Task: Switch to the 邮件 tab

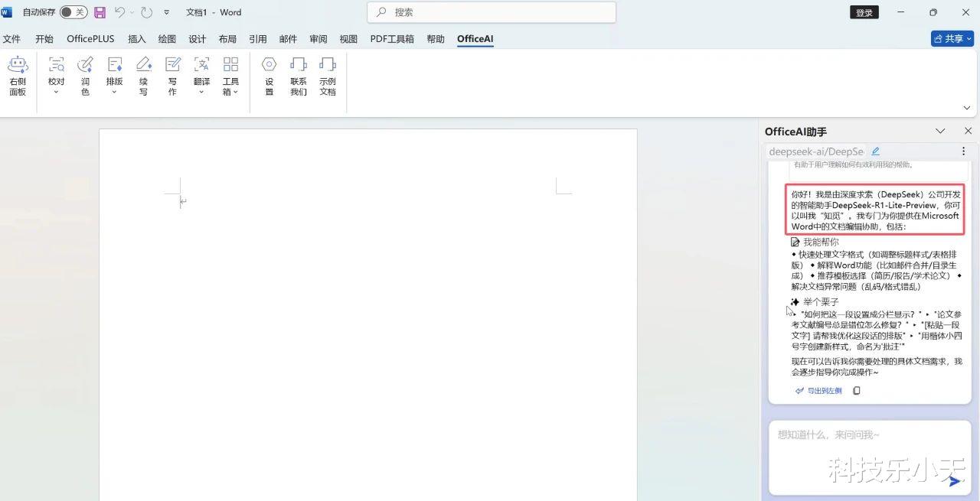Action: click(x=289, y=39)
